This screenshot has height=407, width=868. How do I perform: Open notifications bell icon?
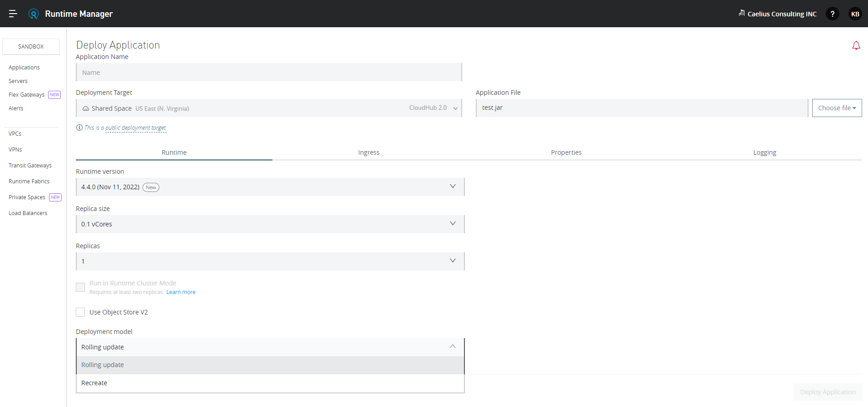[856, 45]
